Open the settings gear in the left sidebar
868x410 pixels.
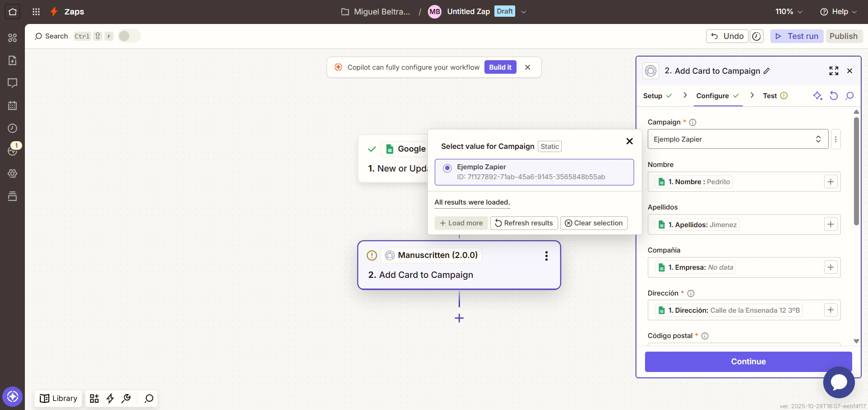(x=12, y=173)
